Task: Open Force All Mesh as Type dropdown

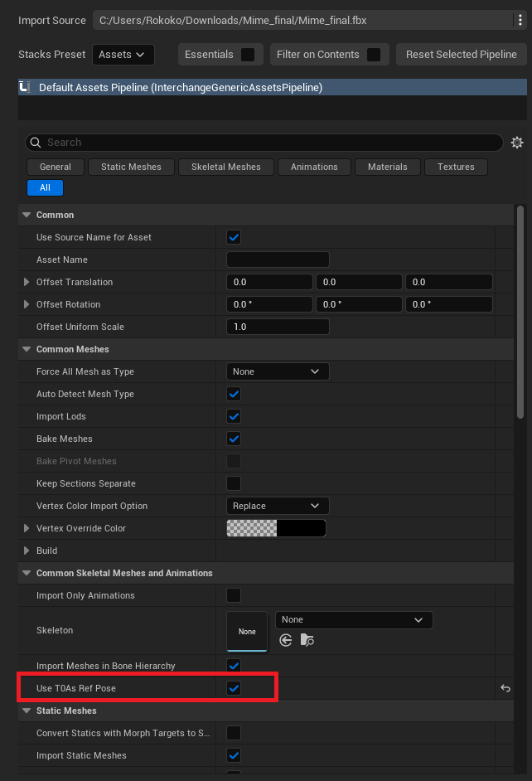Action: click(x=278, y=371)
